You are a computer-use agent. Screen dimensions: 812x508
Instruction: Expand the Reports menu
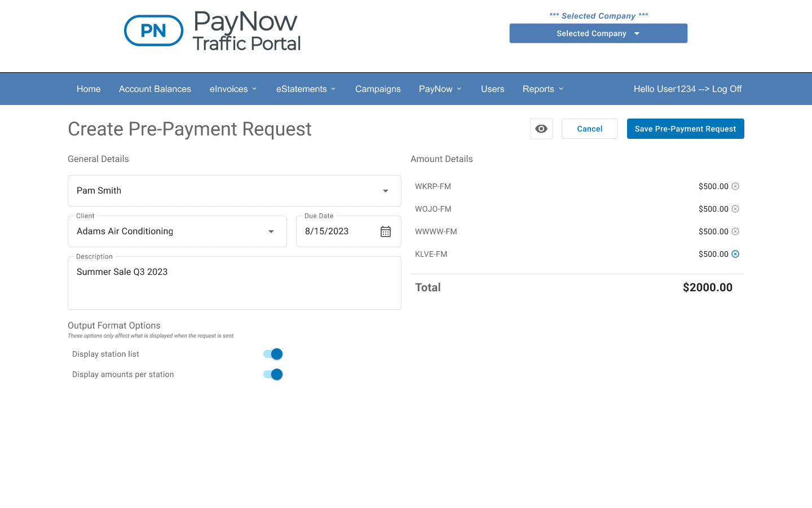click(543, 89)
